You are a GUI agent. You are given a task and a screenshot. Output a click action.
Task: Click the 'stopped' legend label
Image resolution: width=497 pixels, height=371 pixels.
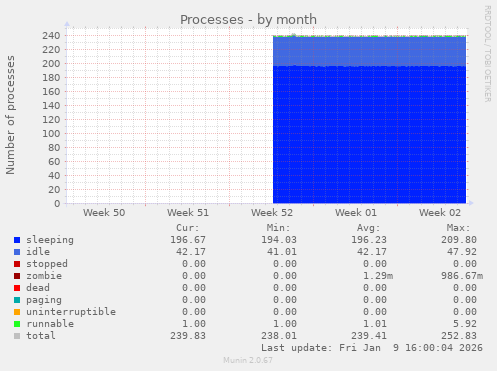click(47, 264)
